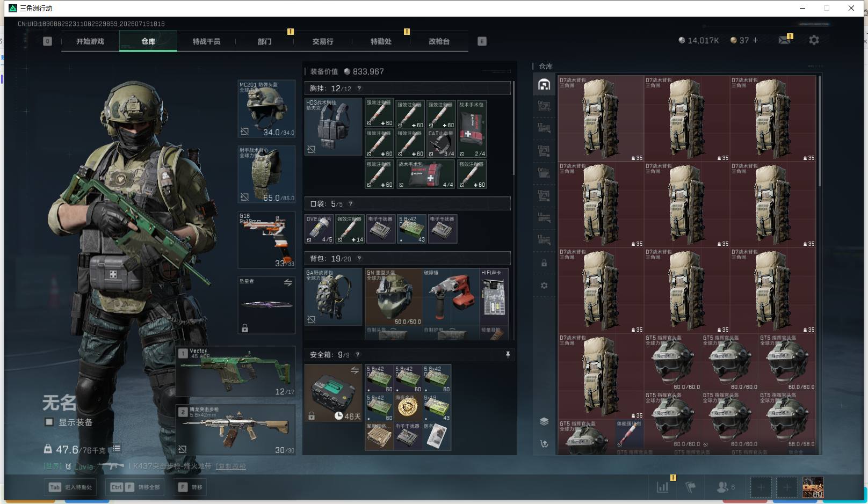Click the lock icon in warehouse sidebar
Screen dimensions: 868x504
click(544, 263)
